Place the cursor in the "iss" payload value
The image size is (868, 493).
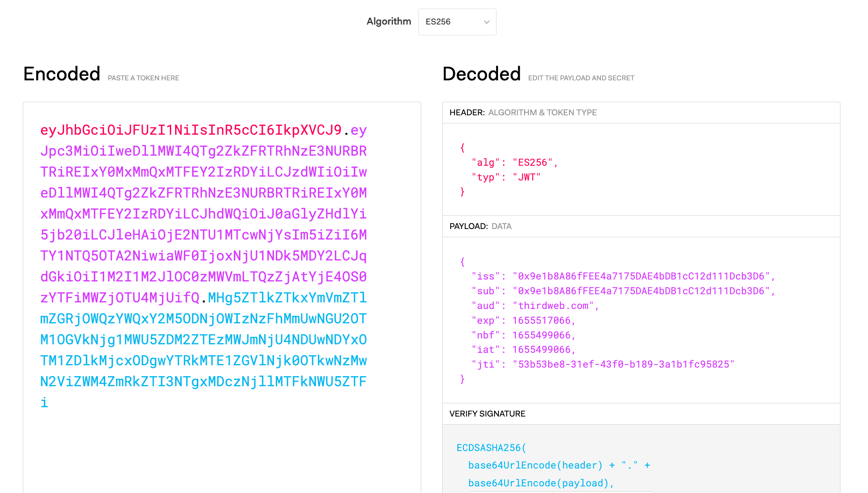click(x=641, y=276)
